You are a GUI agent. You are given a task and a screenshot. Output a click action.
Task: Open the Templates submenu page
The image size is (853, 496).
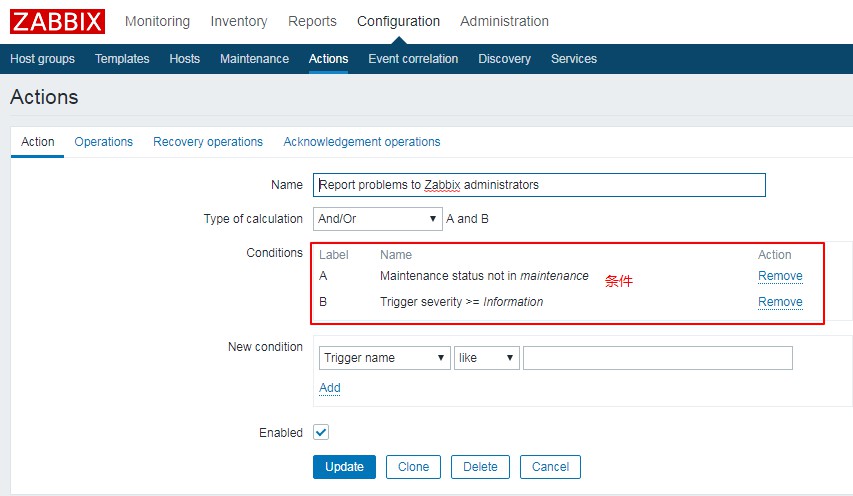[x=122, y=59]
